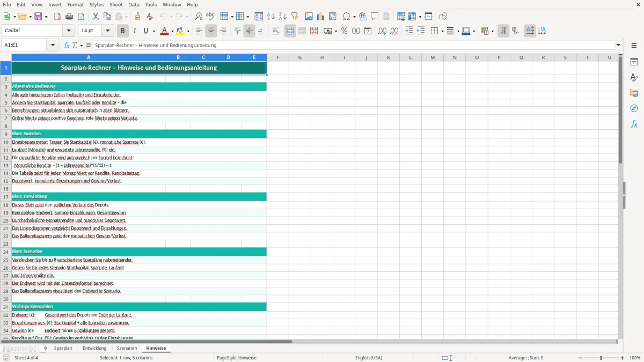Open the Function Wizard
Image resolution: width=644 pixels, height=362 pixels.
pyautogui.click(x=67, y=45)
